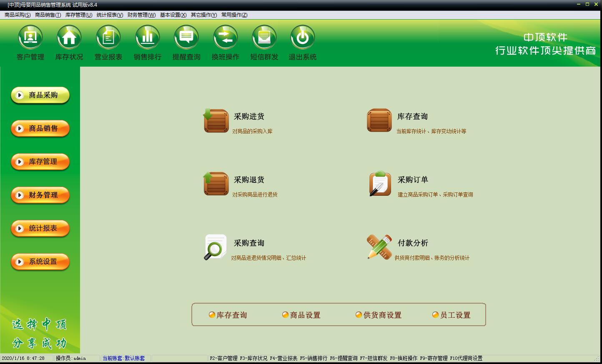602x364 pixels.
Task: Select 财务管理 sidebar button
Action: pos(40,195)
